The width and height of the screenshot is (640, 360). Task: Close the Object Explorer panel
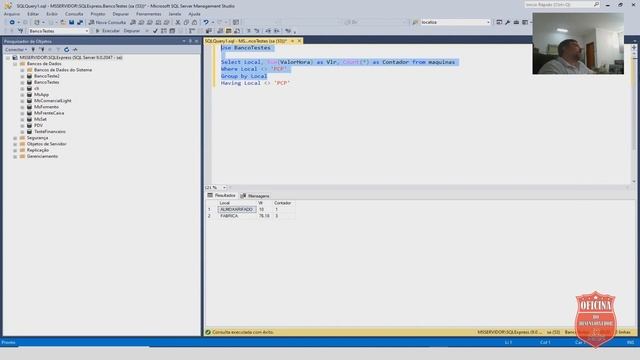196,41
